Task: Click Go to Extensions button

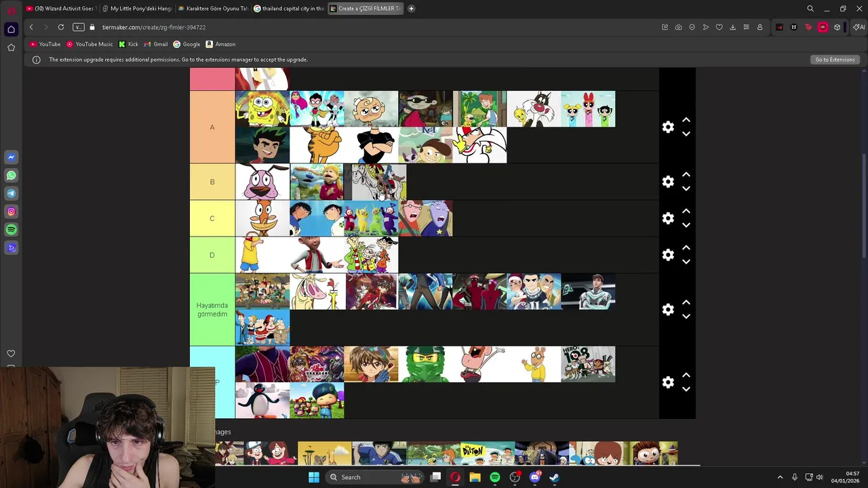Action: click(835, 60)
